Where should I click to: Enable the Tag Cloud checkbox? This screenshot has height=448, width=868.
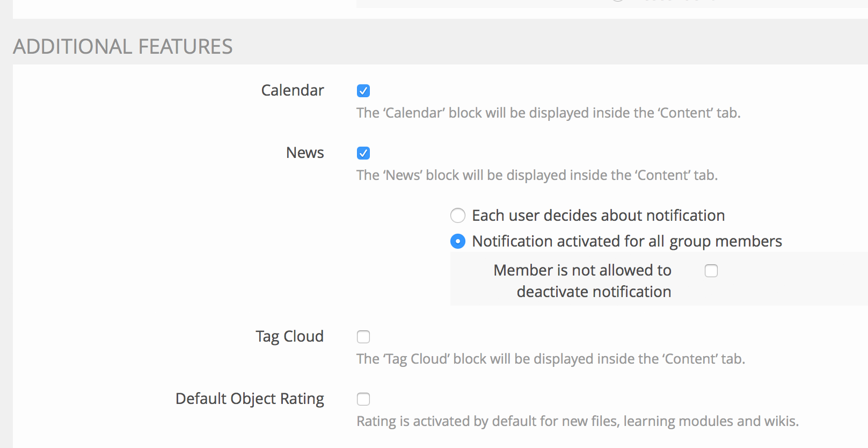click(x=363, y=337)
